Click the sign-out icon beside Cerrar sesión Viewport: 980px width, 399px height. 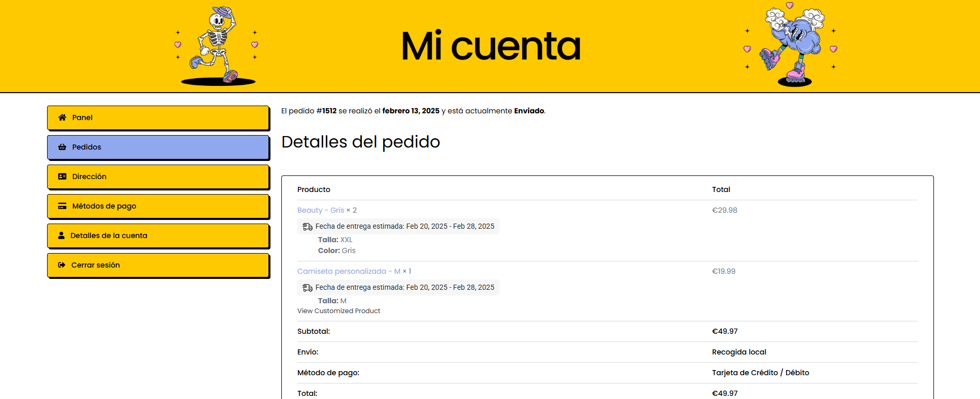(x=62, y=265)
